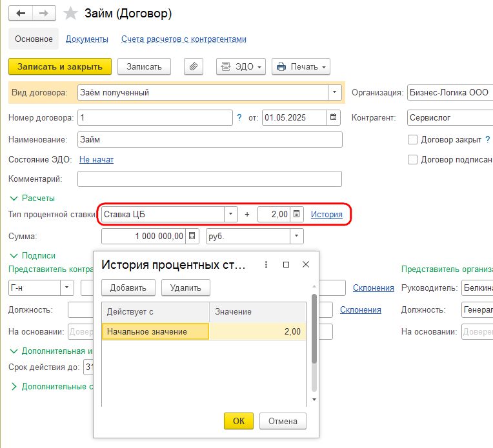Open the calendar for the contract date
Screen dimensions: 493x448
pyautogui.click(x=333, y=117)
